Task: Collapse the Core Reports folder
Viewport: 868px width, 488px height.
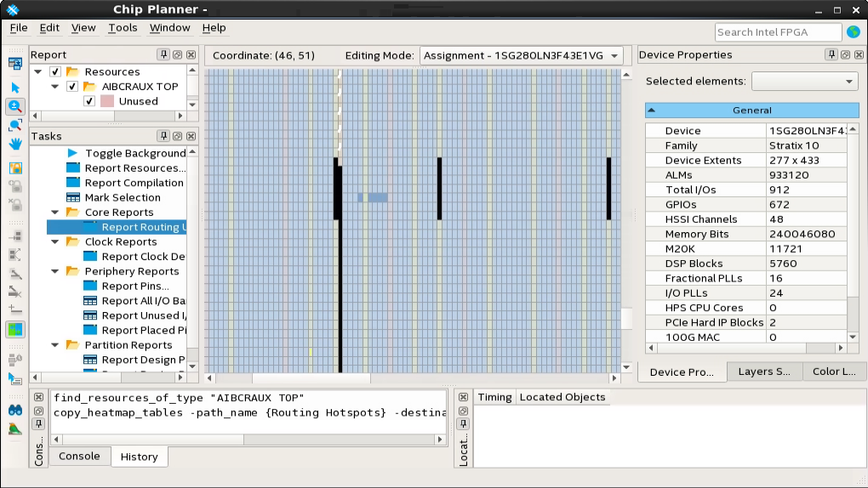Action: coord(54,212)
